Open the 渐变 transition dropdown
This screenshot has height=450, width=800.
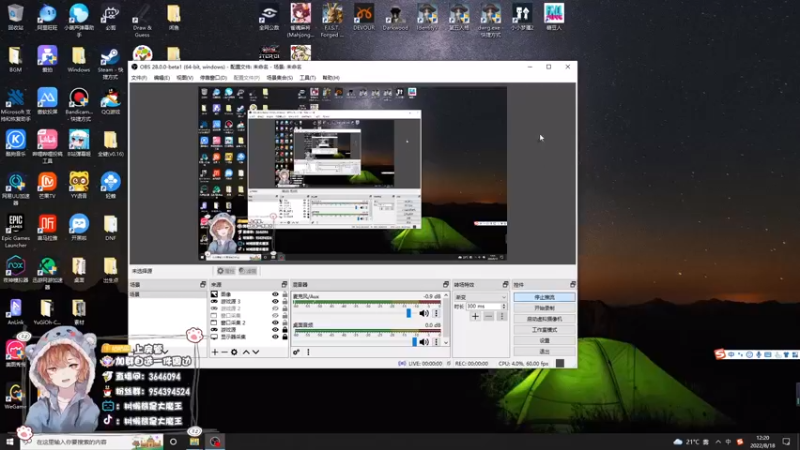pos(480,297)
